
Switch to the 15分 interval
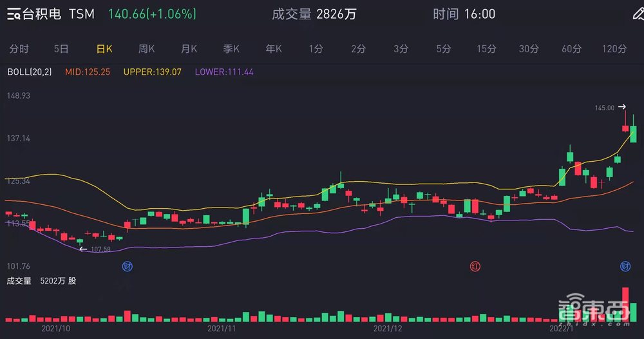coord(486,48)
